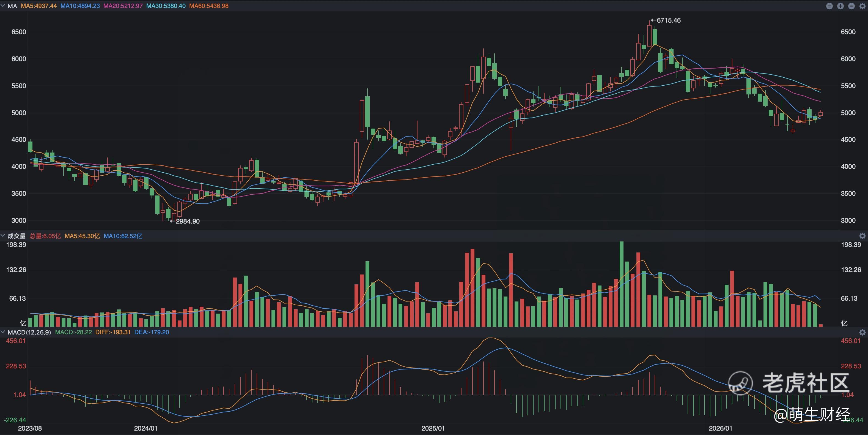Open MACD panel settings gear

(862, 332)
